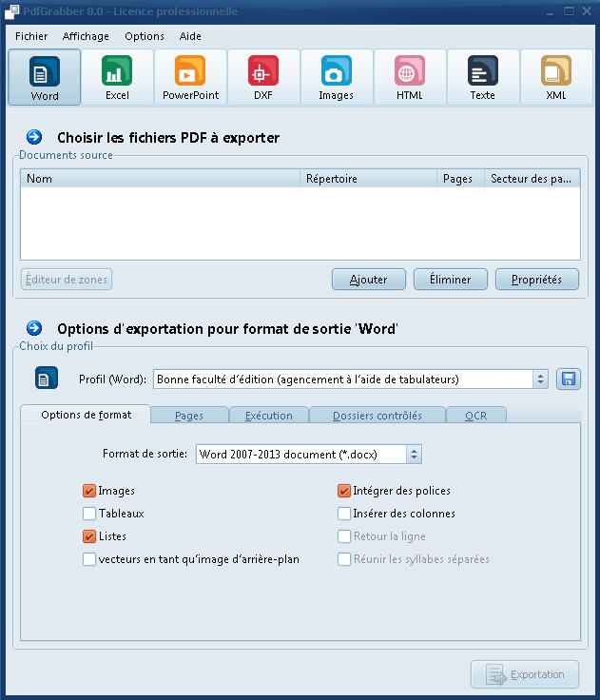Viewport: 600px width, 700px height.
Task: Switch to the Exécution tab
Action: 269,416
